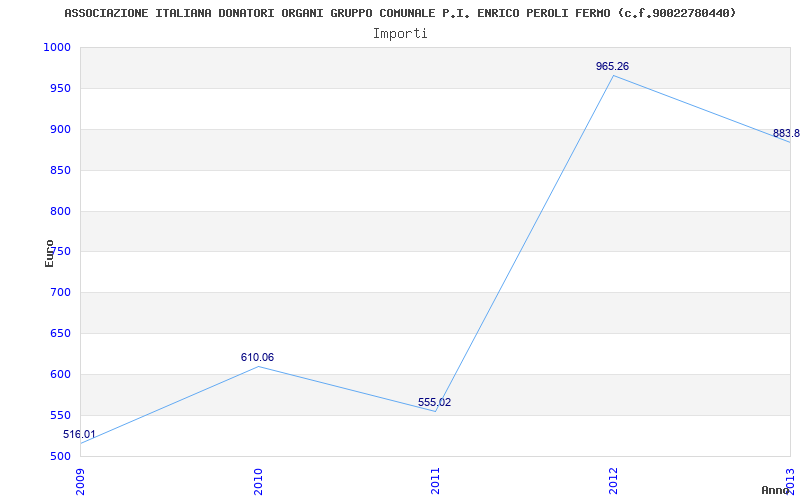Select the 'Importi' subtitle text
Screen dimensions: 800x500
[x=400, y=34]
